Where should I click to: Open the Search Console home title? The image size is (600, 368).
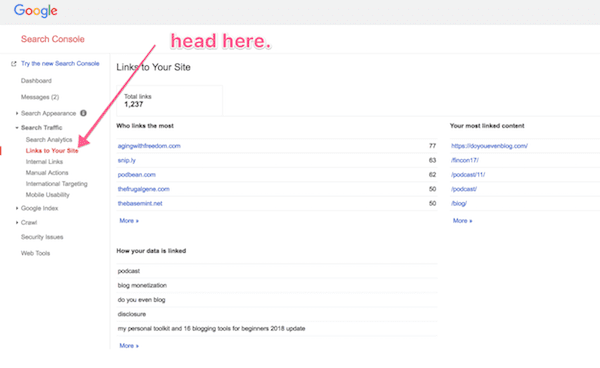53,39
